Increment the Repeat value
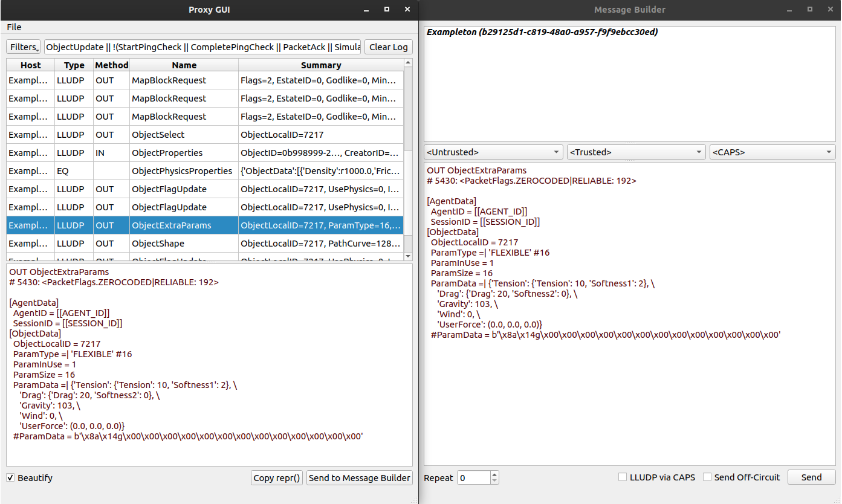The width and height of the screenshot is (842, 504). point(493,474)
